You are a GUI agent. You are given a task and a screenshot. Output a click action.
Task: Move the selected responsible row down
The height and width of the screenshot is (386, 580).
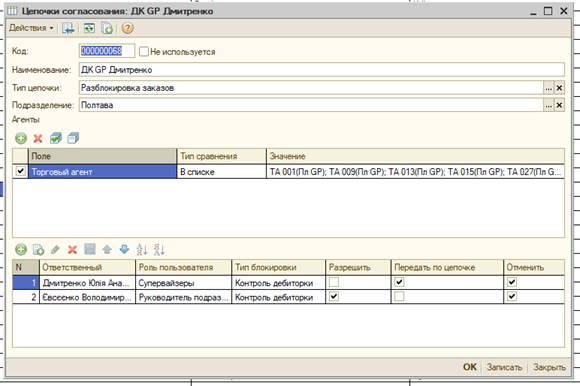tap(124, 250)
